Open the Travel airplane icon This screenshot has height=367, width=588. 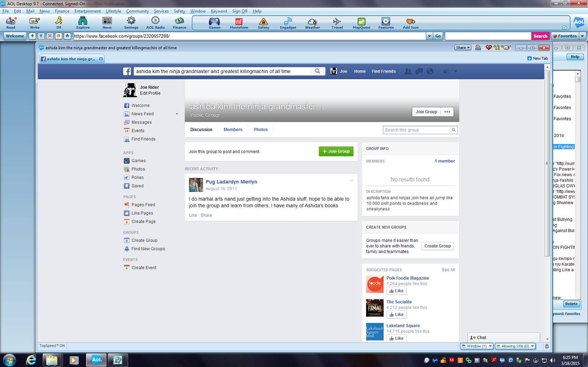[x=337, y=23]
